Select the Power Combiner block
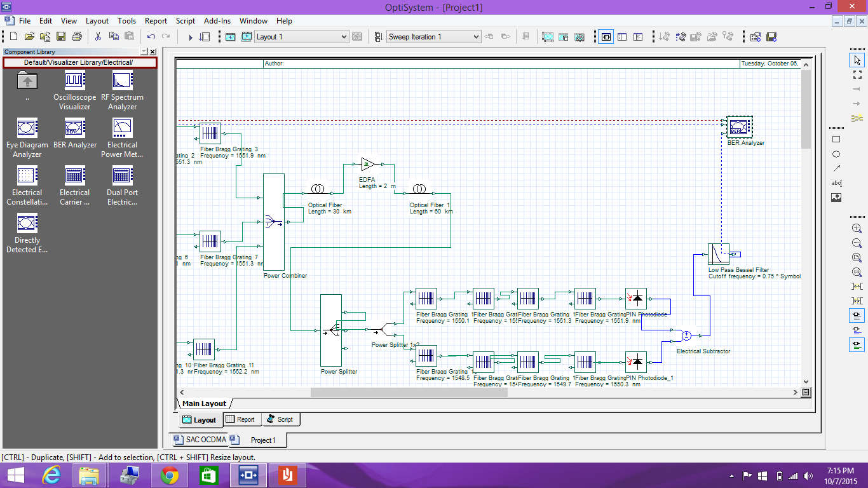Image resolution: width=868 pixels, height=488 pixels. click(274, 222)
